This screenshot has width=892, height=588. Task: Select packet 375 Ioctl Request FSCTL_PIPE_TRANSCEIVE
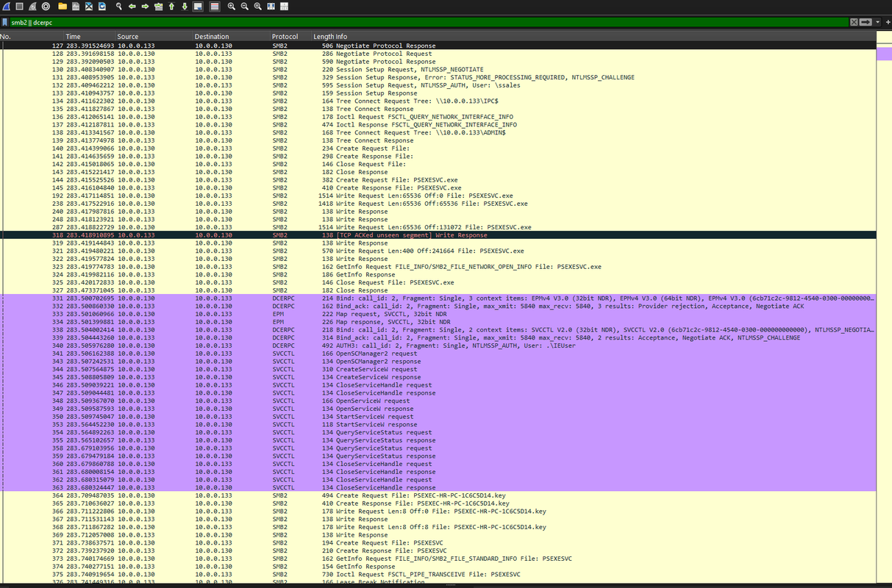click(438, 574)
